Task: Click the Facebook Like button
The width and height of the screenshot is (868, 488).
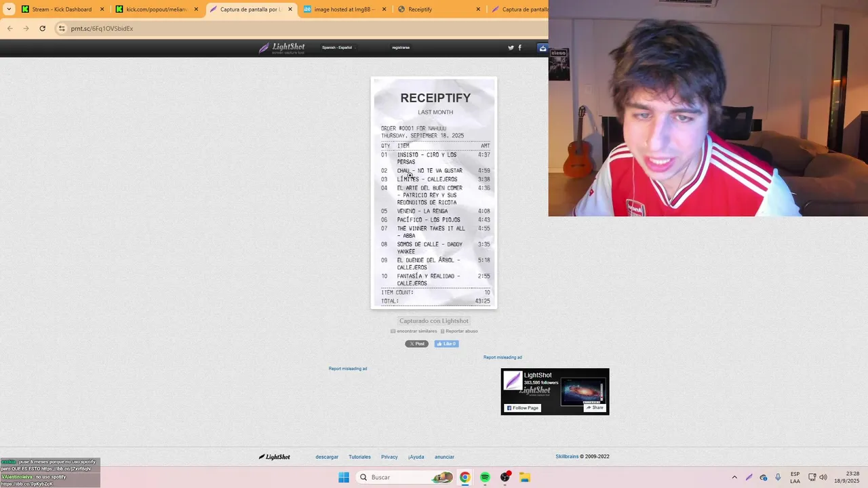Action: [446, 344]
